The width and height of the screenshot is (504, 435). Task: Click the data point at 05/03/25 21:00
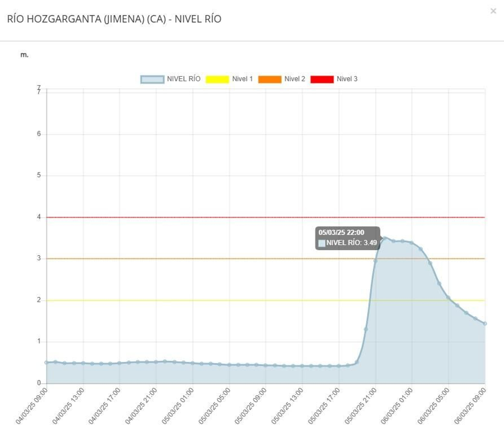(375, 261)
